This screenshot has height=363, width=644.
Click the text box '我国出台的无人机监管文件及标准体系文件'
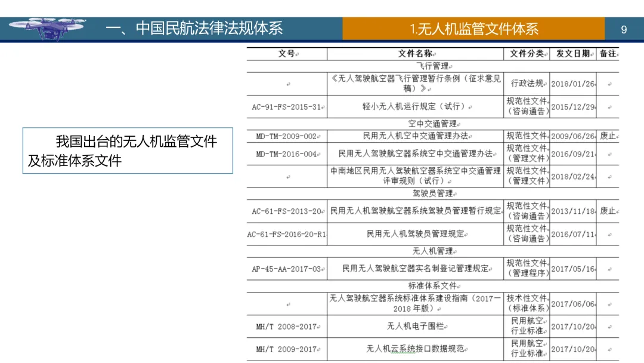[x=128, y=150]
